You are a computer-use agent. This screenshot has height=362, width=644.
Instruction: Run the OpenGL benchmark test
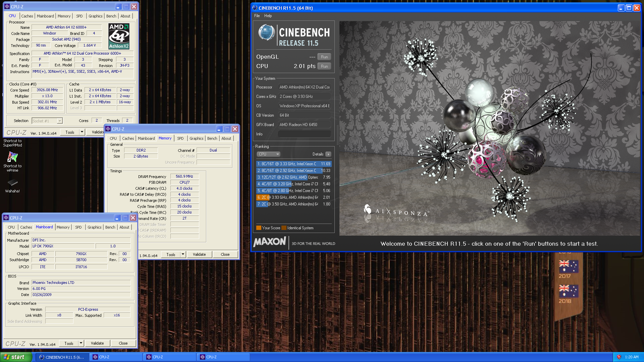pyautogui.click(x=324, y=57)
